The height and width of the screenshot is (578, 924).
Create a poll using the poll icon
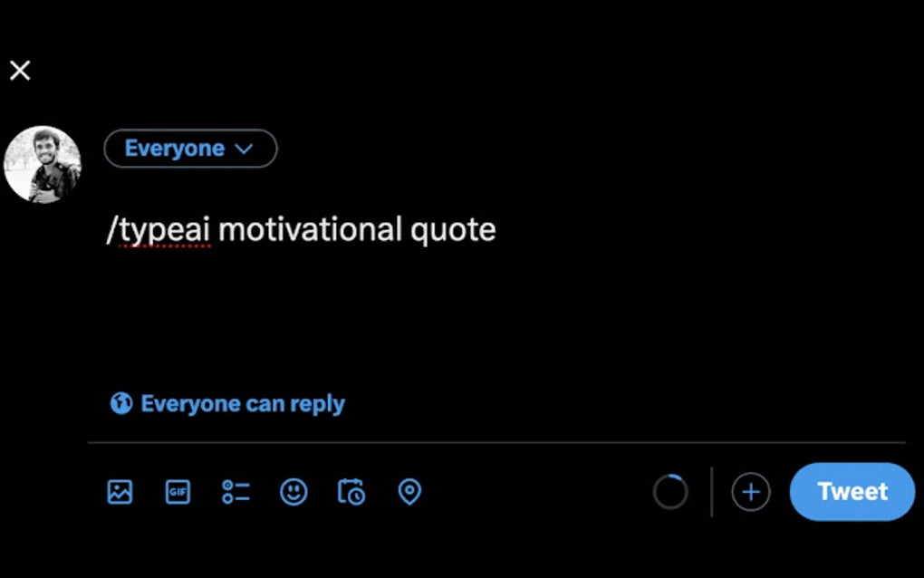(236, 492)
